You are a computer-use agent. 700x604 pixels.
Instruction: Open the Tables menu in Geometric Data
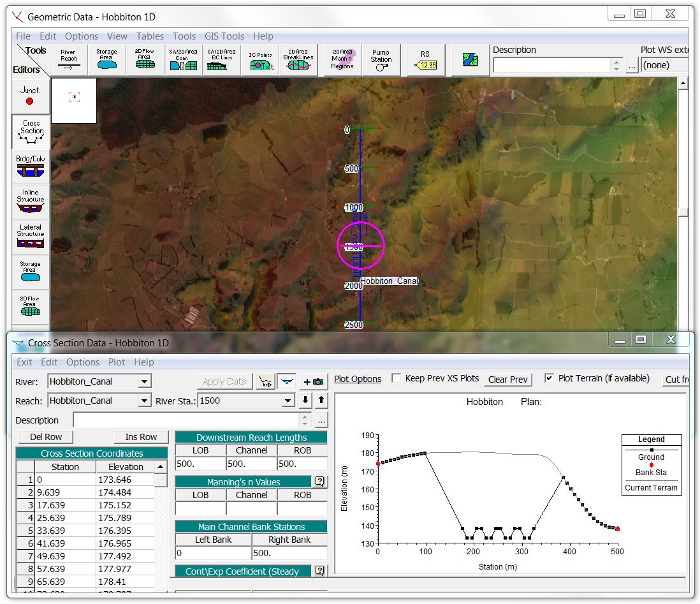pyautogui.click(x=150, y=36)
